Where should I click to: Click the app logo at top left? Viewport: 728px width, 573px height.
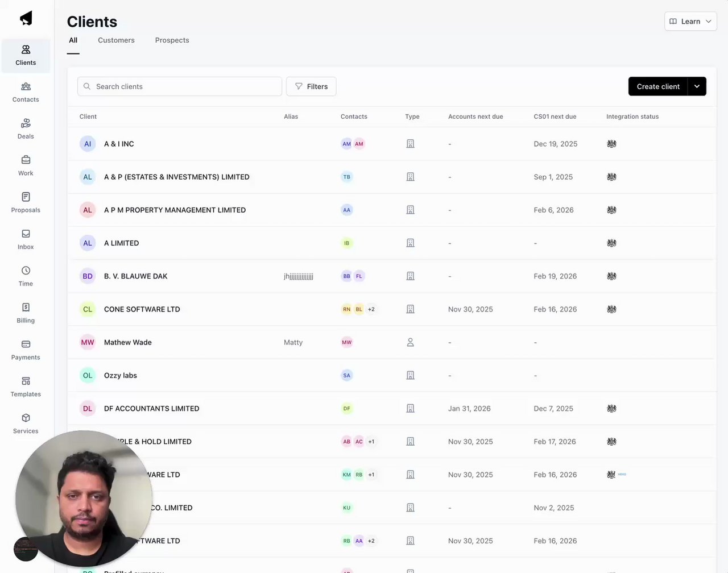tap(26, 18)
